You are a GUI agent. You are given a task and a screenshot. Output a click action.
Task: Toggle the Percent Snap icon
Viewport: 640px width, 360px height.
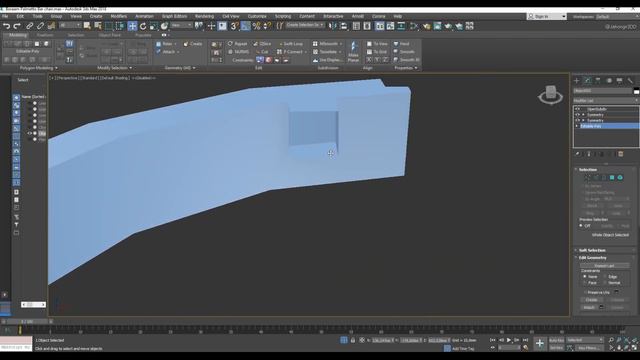(256, 26)
